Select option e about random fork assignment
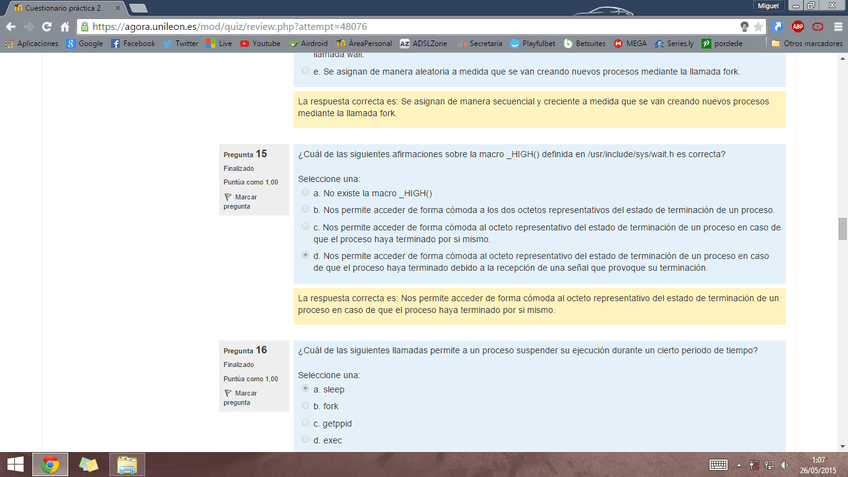This screenshot has width=848, height=477. tap(306, 71)
